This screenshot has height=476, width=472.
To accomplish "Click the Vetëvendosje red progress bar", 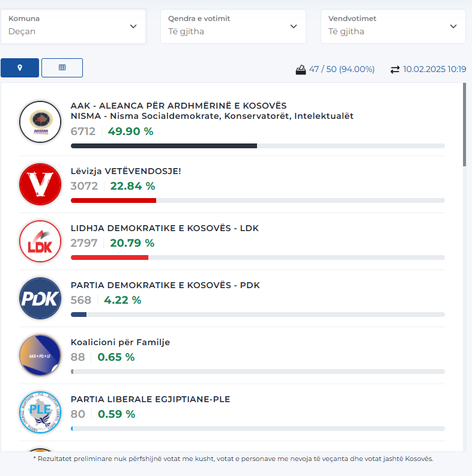I will click(258, 200).
